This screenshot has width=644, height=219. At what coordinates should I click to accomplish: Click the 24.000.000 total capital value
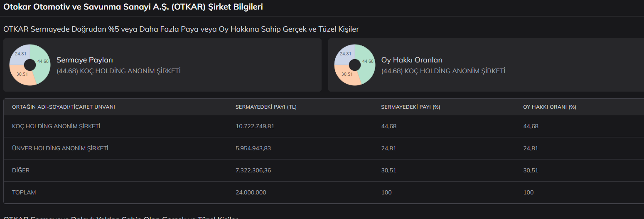pyautogui.click(x=251, y=192)
